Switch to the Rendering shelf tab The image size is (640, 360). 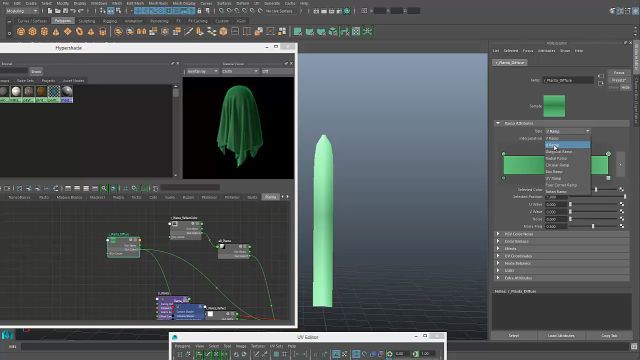[159, 21]
